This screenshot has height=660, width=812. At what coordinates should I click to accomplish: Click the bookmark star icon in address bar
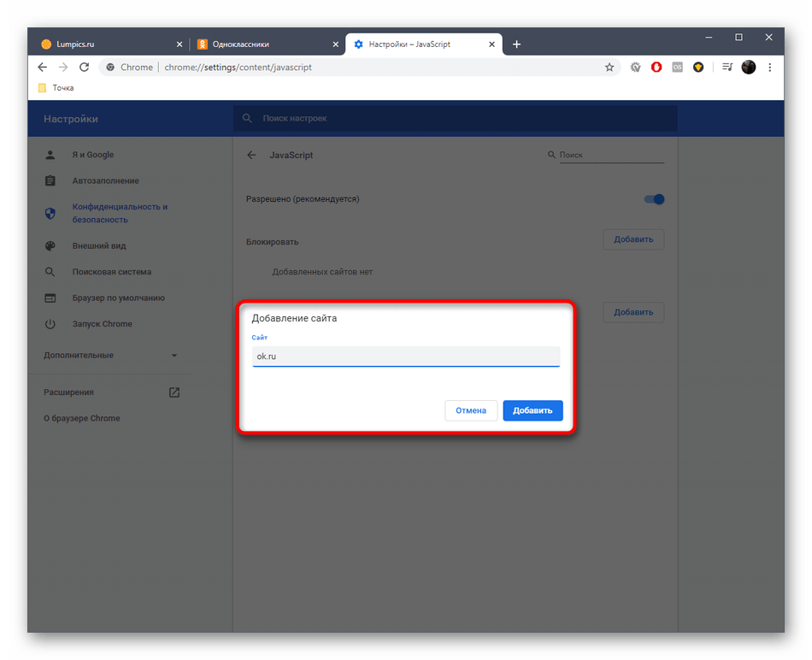[x=609, y=68]
